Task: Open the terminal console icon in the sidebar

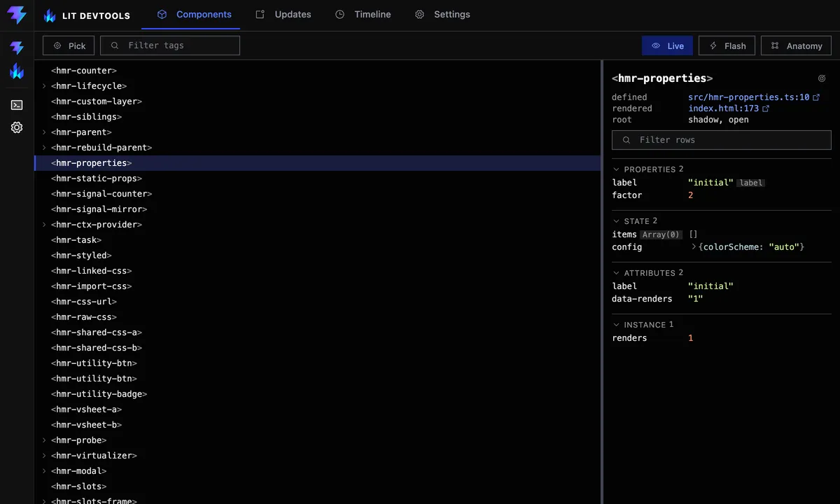Action: click(17, 105)
